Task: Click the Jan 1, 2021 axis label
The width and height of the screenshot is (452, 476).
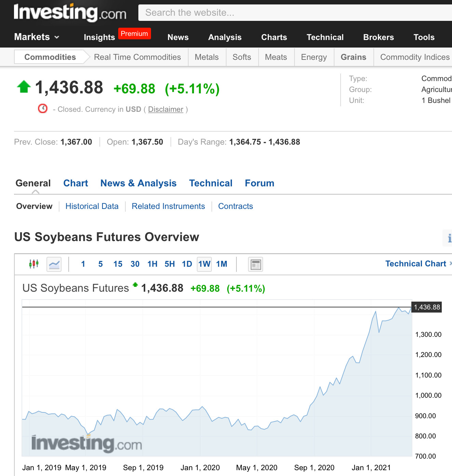Action: 371,468
